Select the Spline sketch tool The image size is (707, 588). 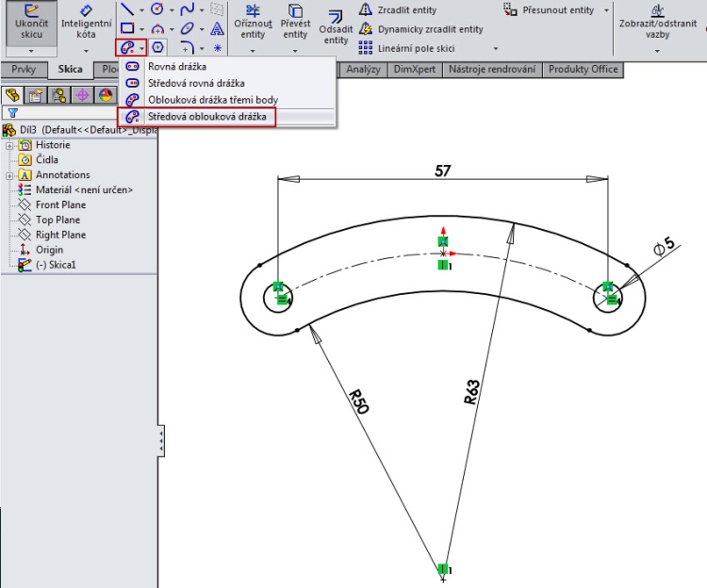(x=188, y=9)
